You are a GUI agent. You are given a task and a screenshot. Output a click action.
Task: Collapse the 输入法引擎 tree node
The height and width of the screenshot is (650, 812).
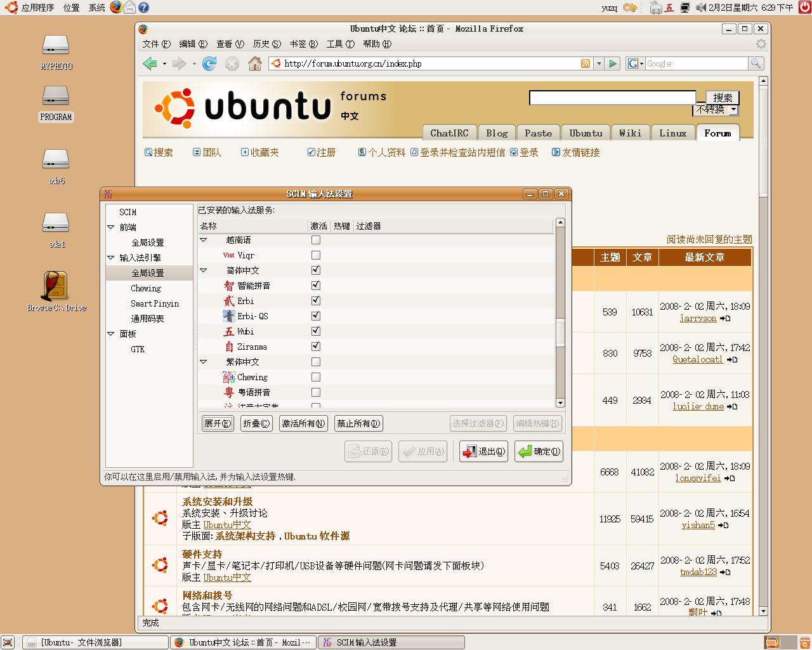click(111, 258)
